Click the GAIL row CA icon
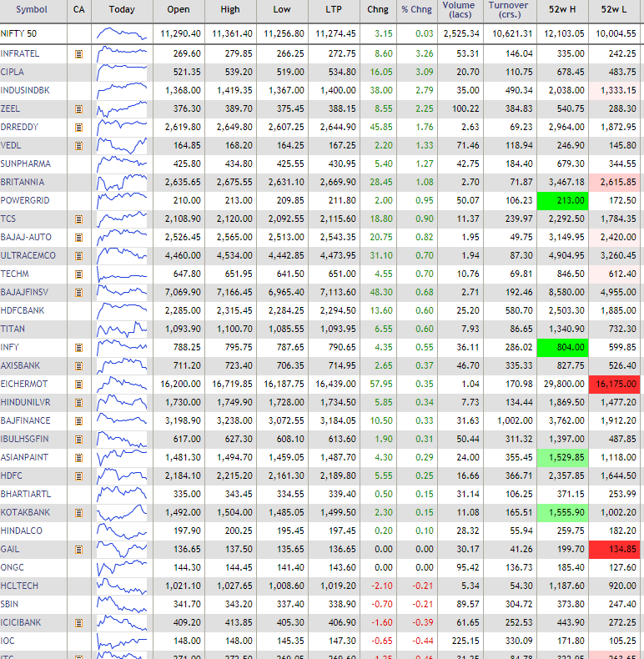The image size is (644, 659). point(78,549)
